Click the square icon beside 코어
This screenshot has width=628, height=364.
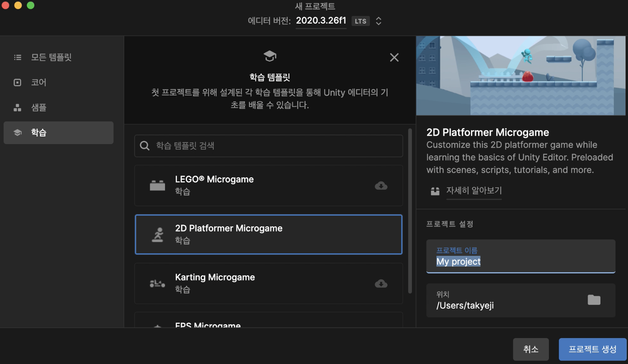tap(18, 83)
